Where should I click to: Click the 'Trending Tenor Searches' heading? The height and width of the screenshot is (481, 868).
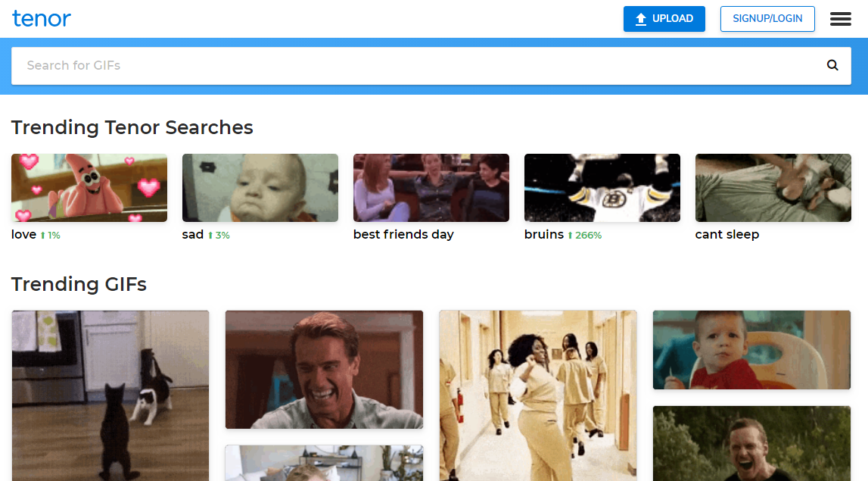coord(132,127)
